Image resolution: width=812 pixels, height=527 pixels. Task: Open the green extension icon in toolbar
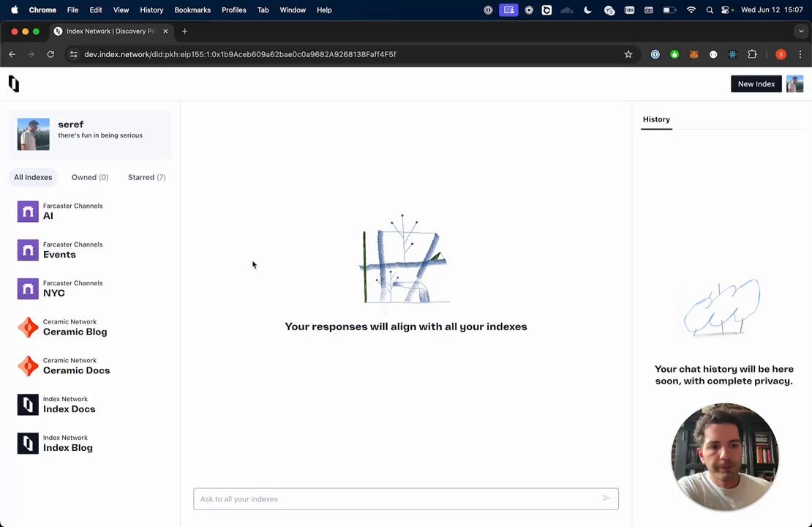click(x=674, y=54)
